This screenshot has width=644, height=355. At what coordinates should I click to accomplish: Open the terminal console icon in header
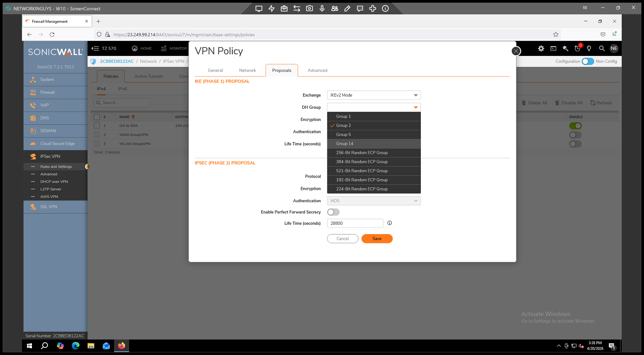click(553, 49)
